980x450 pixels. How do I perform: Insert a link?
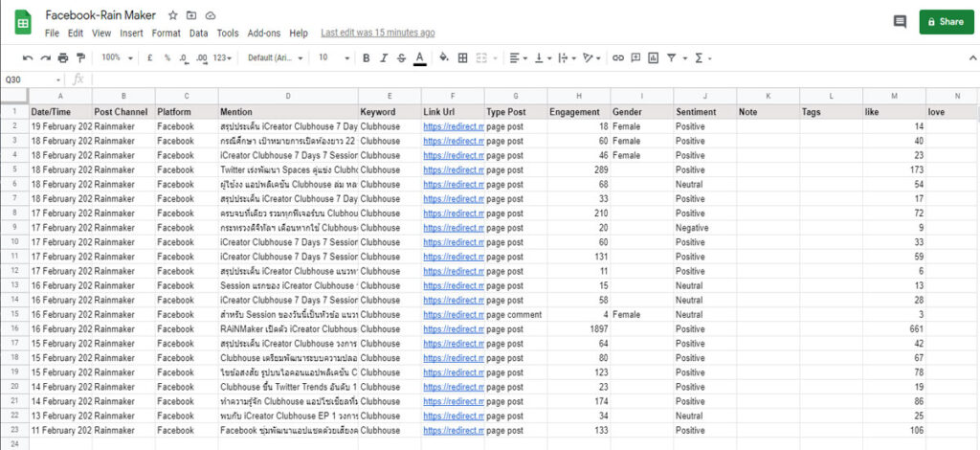pyautogui.click(x=618, y=58)
